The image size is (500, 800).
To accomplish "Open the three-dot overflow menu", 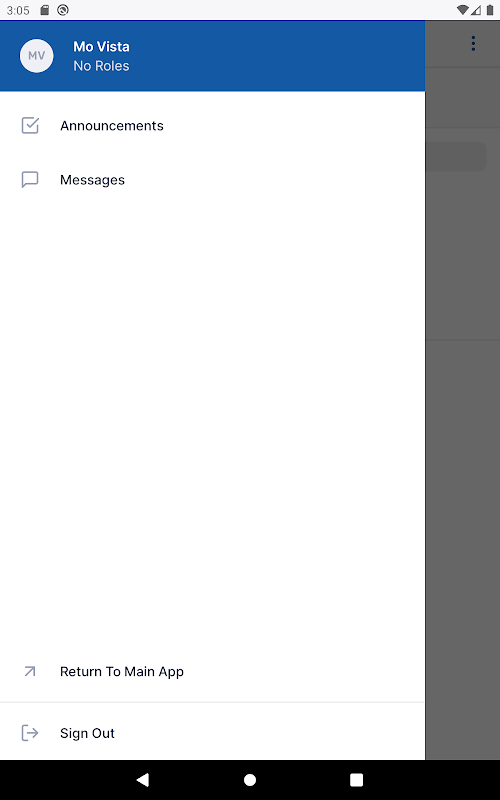I will [473, 44].
